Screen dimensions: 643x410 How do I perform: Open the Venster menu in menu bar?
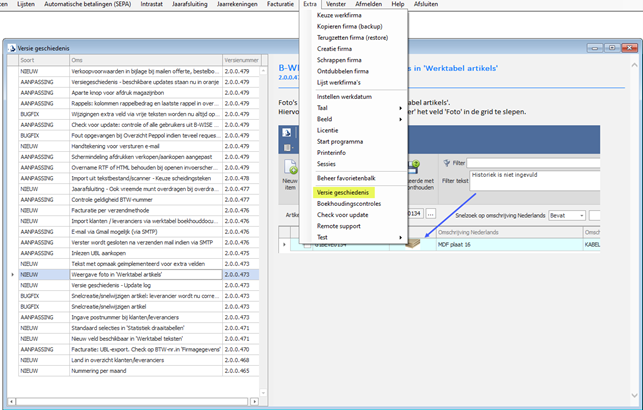click(336, 5)
